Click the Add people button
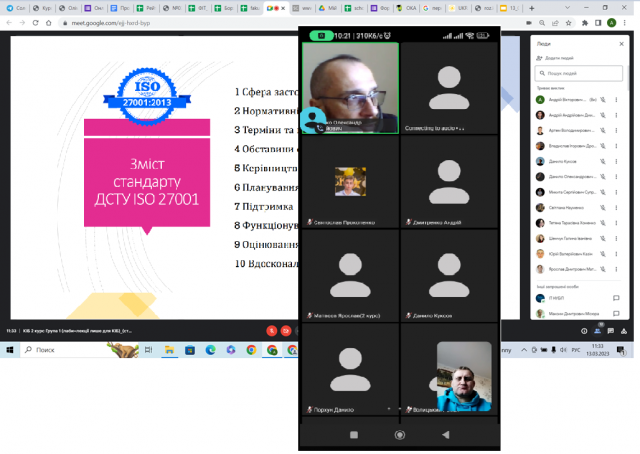This screenshot has width=640, height=454. (x=555, y=58)
